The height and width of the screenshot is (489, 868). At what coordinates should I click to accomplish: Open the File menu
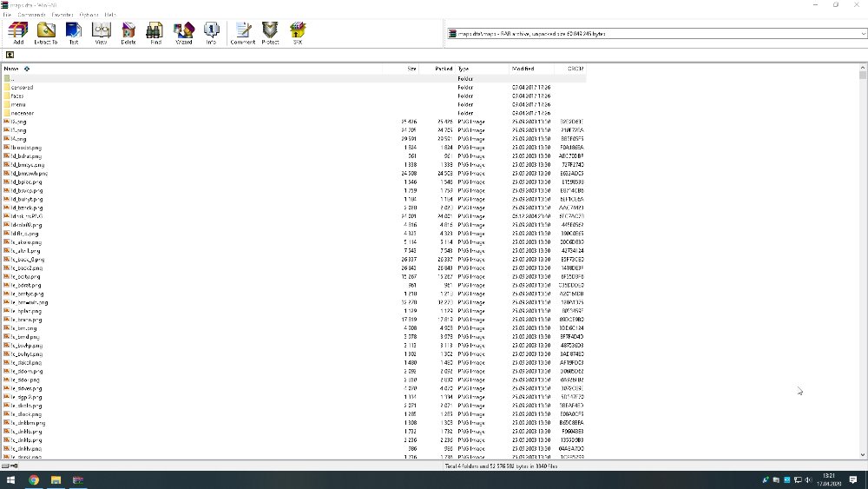click(7, 16)
